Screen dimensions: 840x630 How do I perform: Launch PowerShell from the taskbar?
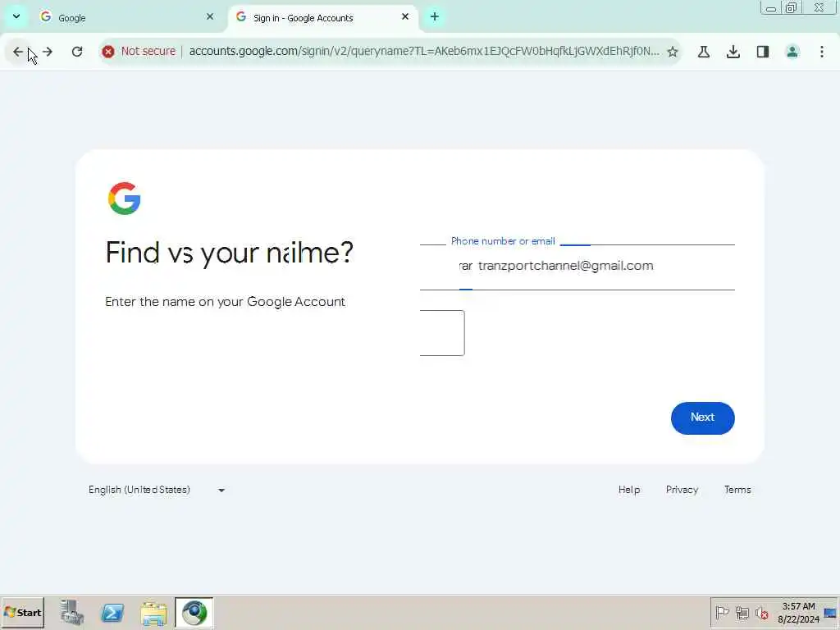[x=112, y=613]
